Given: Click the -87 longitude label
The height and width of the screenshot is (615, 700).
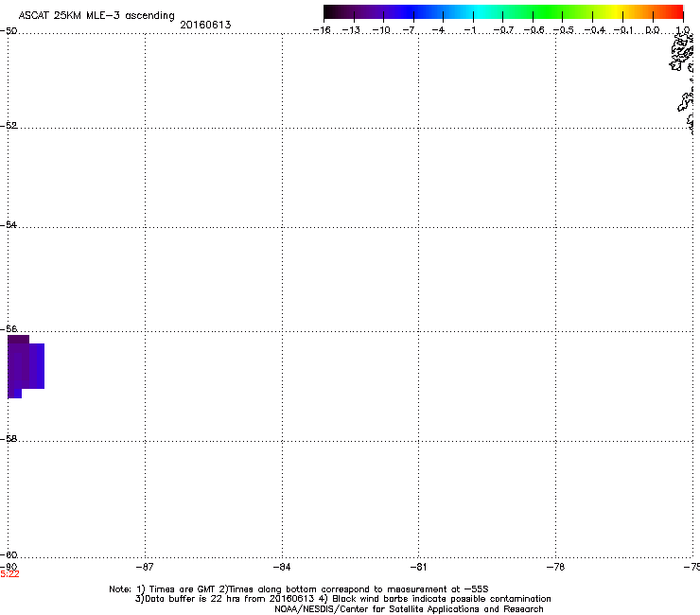Looking at the screenshot, I should point(145,567).
